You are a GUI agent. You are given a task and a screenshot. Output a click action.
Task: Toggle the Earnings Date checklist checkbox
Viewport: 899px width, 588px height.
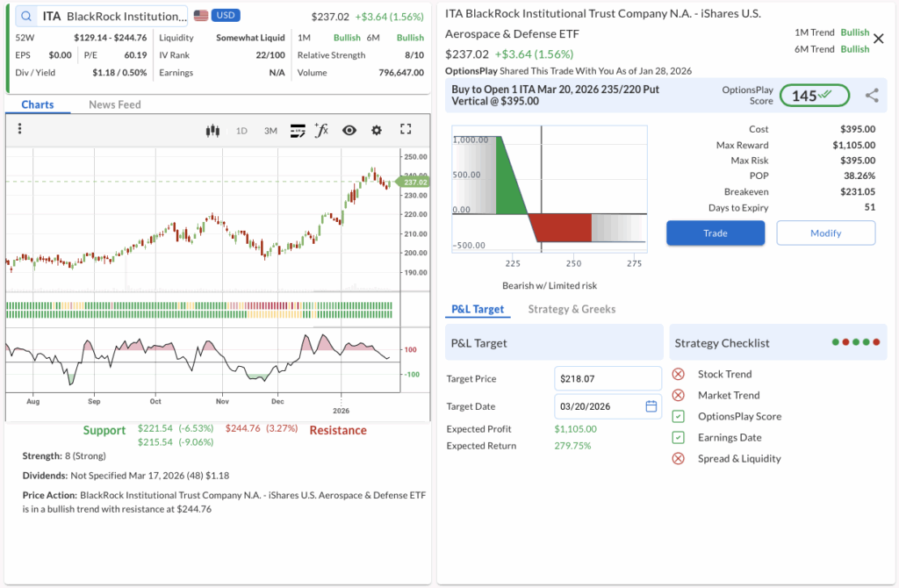(678, 438)
